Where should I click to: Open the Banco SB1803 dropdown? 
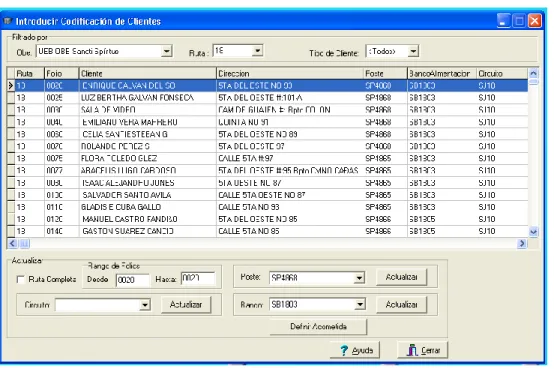[360, 304]
